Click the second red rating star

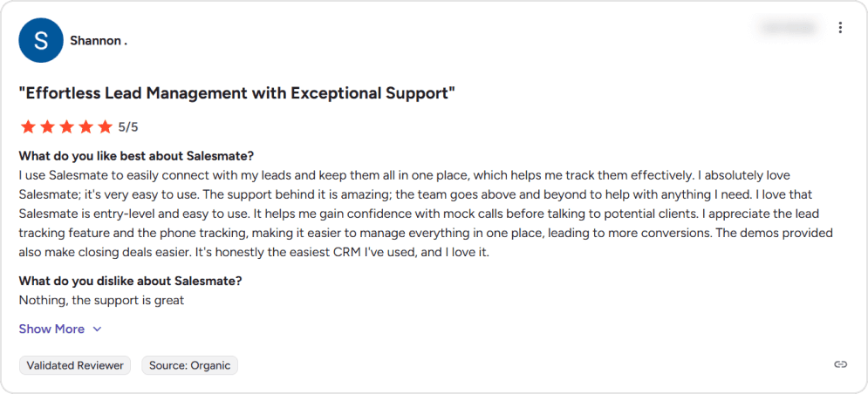tap(47, 127)
